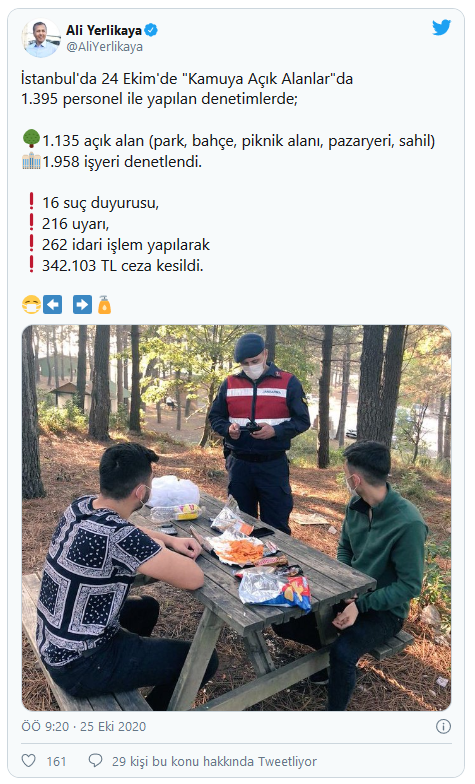Click the 161 likes count

[x=56, y=761]
